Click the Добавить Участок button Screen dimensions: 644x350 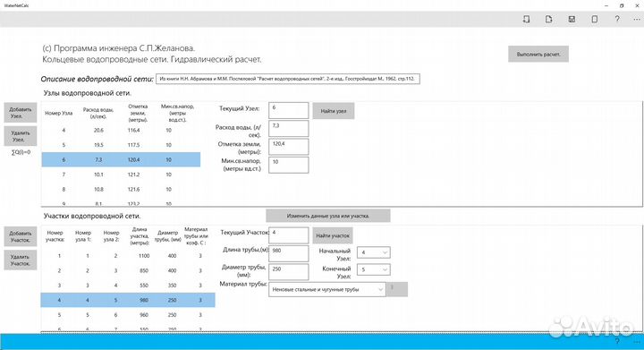tap(21, 236)
